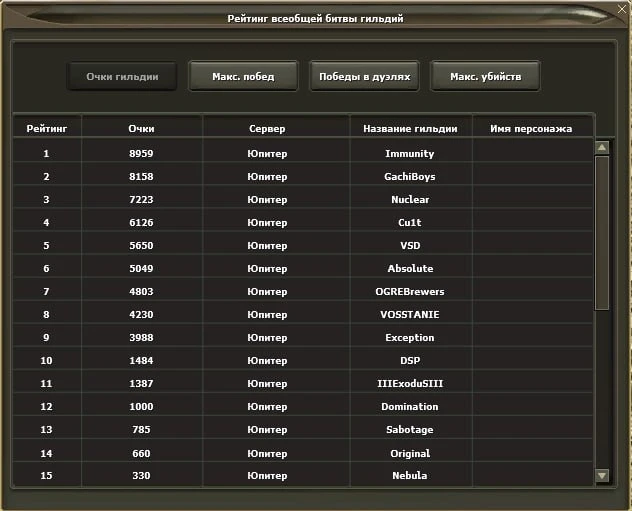Image resolution: width=632 pixels, height=511 pixels.
Task: Click the score value 8158
Action: click(141, 177)
